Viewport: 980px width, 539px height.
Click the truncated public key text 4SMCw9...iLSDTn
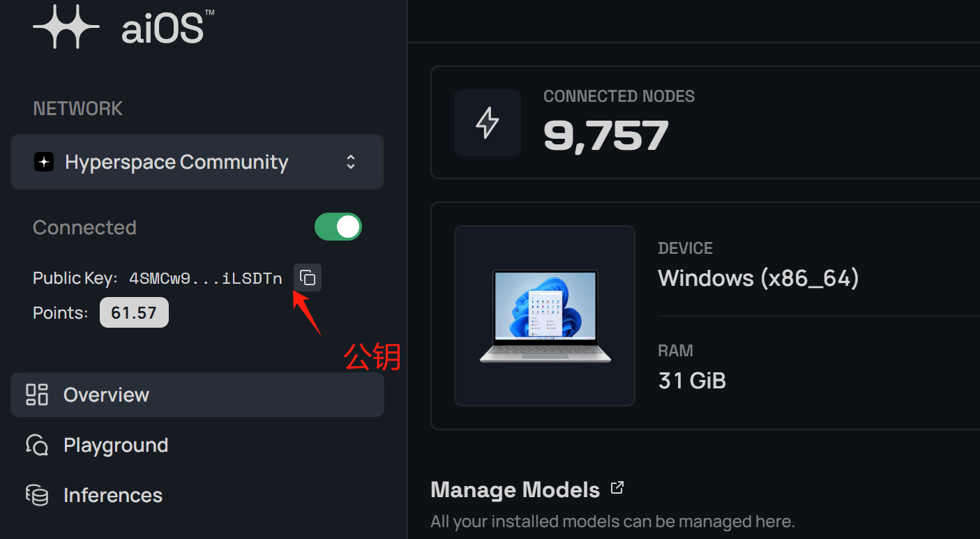click(206, 279)
